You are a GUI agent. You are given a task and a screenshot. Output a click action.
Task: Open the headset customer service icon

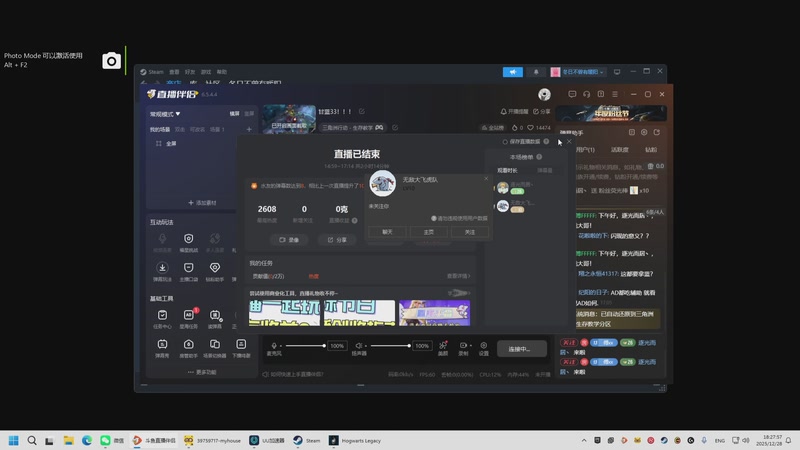pos(587,94)
